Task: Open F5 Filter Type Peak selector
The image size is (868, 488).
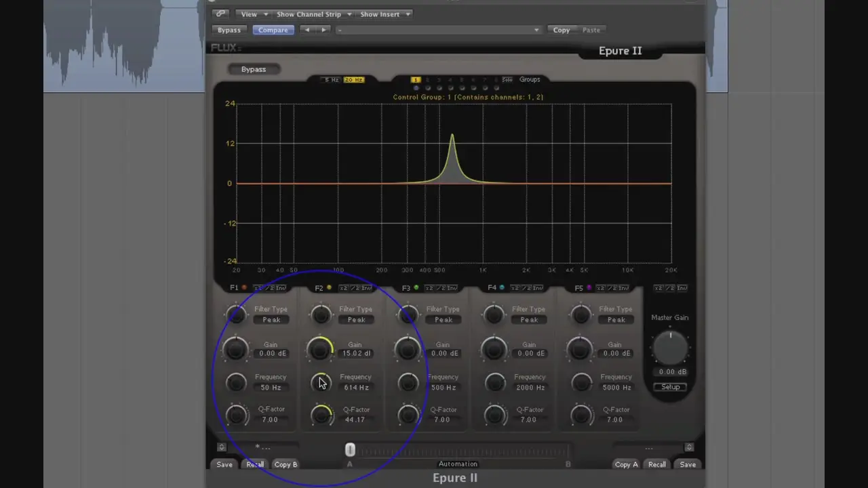Action: pyautogui.click(x=616, y=320)
